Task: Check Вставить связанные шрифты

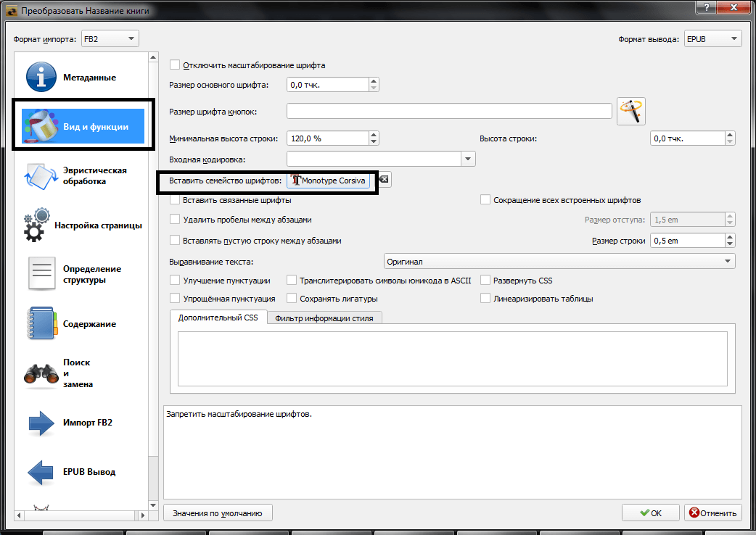Action: click(173, 199)
